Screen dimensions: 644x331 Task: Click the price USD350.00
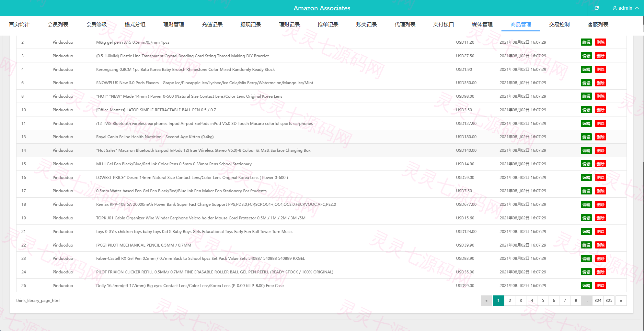click(x=466, y=83)
